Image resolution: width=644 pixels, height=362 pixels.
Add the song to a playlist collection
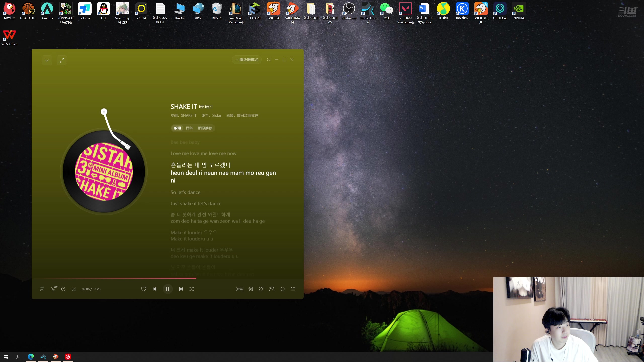click(x=42, y=289)
